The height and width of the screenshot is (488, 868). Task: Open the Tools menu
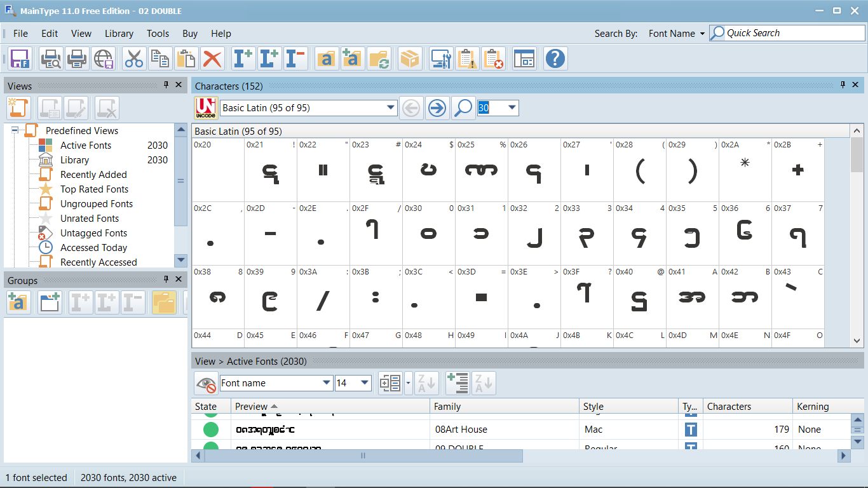point(158,34)
